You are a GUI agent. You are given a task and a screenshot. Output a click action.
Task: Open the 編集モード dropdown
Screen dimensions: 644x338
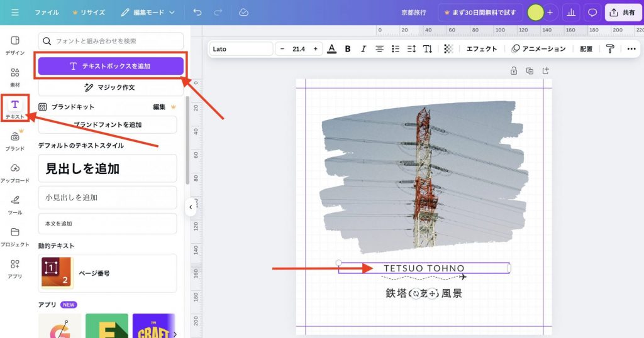click(148, 13)
